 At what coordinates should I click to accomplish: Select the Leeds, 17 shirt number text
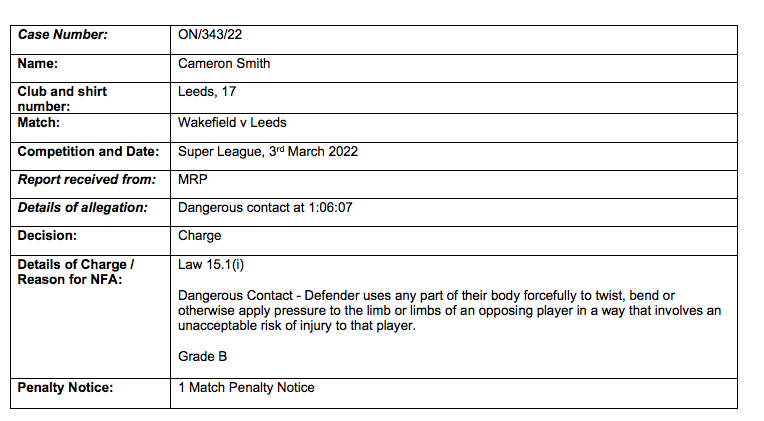click(207, 92)
